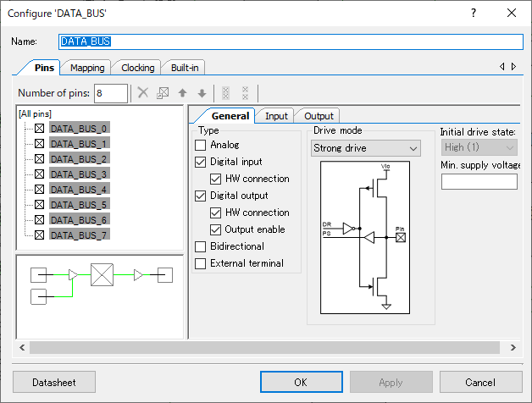Open the Datasheet button
Viewport: 532px width, 403px height.
click(x=54, y=382)
